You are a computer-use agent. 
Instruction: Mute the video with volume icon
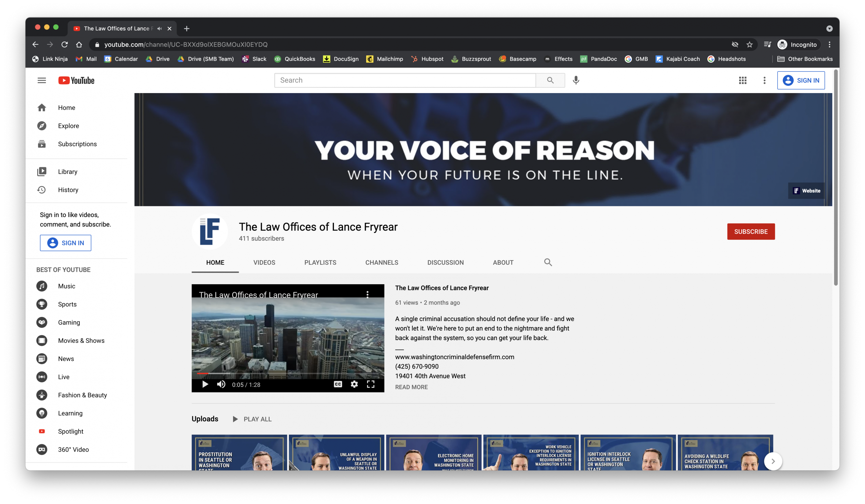221,384
